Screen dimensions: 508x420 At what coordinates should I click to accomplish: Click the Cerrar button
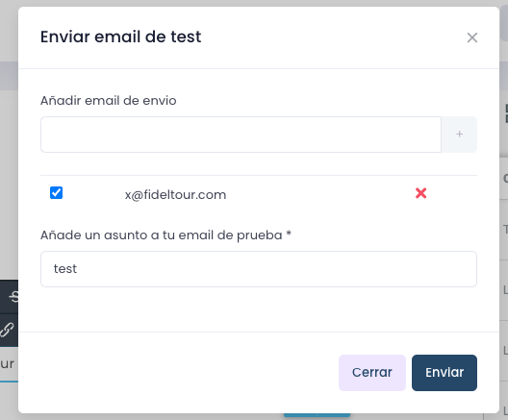tap(372, 373)
